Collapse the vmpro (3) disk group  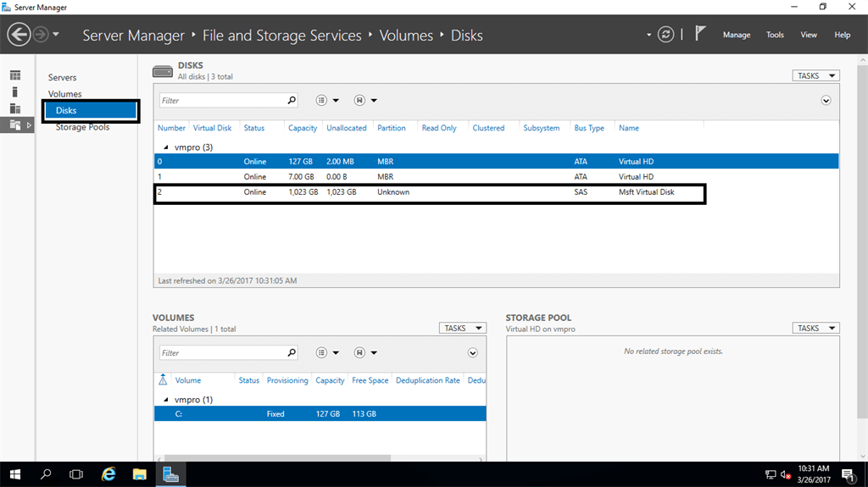pos(165,147)
